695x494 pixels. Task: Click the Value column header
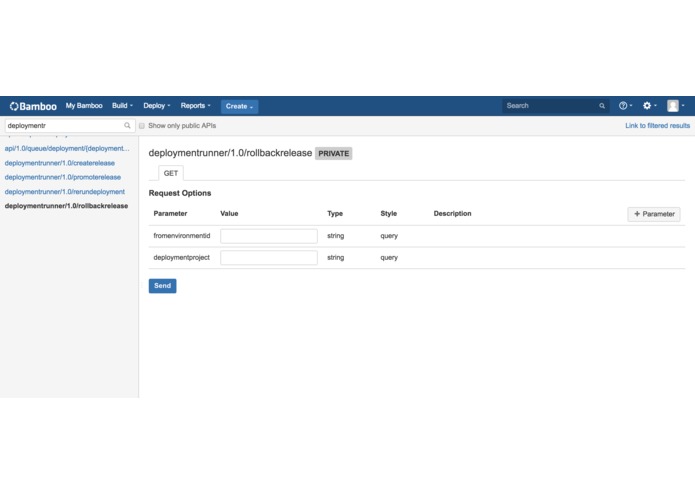click(x=229, y=214)
